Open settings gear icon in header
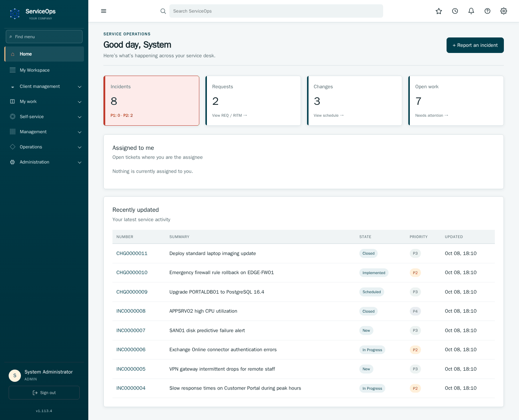Image resolution: width=519 pixels, height=420 pixels. 504,11
